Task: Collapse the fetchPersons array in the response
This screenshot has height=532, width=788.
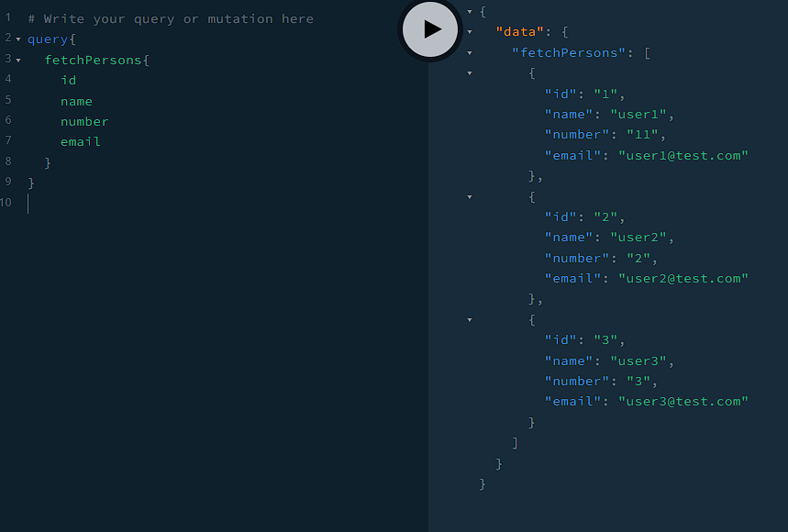Action: (469, 52)
